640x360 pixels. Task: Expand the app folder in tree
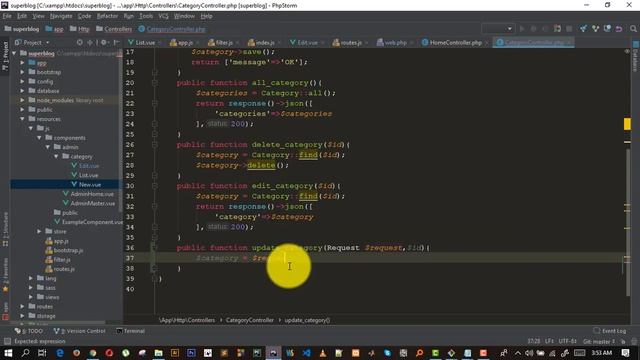[x=22, y=62]
